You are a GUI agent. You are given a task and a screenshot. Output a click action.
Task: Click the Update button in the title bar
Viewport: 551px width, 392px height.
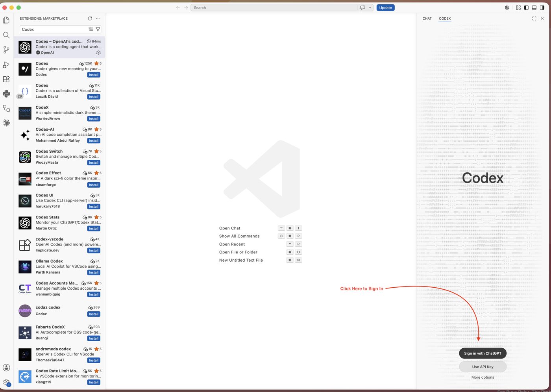point(385,7)
